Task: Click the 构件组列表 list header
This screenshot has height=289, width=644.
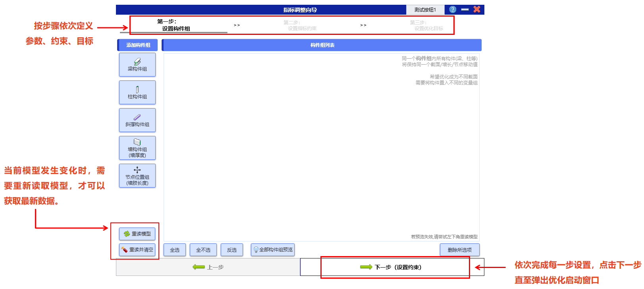Action: click(322, 45)
